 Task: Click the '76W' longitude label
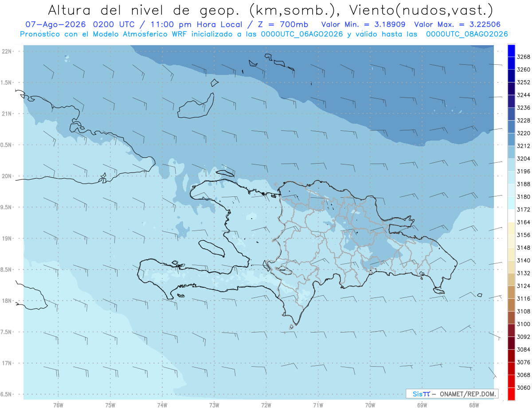click(58, 404)
